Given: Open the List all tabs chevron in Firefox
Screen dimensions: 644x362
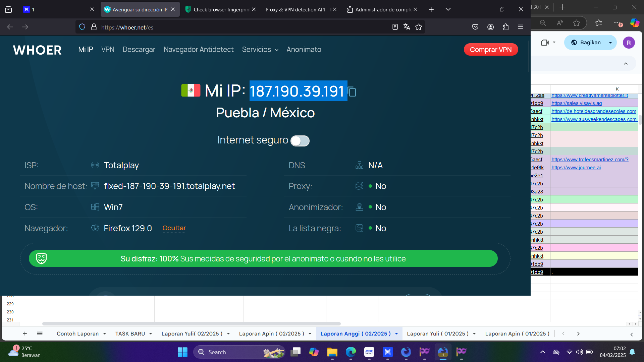Looking at the screenshot, I should [448, 10].
